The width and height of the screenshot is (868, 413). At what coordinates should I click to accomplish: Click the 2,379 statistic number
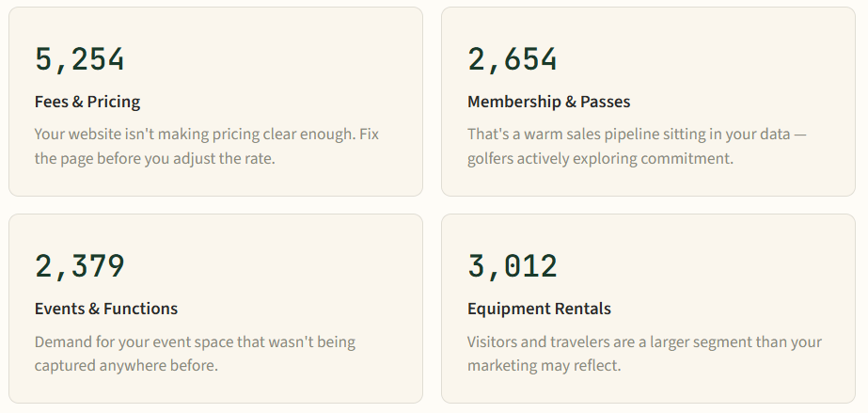(80, 266)
